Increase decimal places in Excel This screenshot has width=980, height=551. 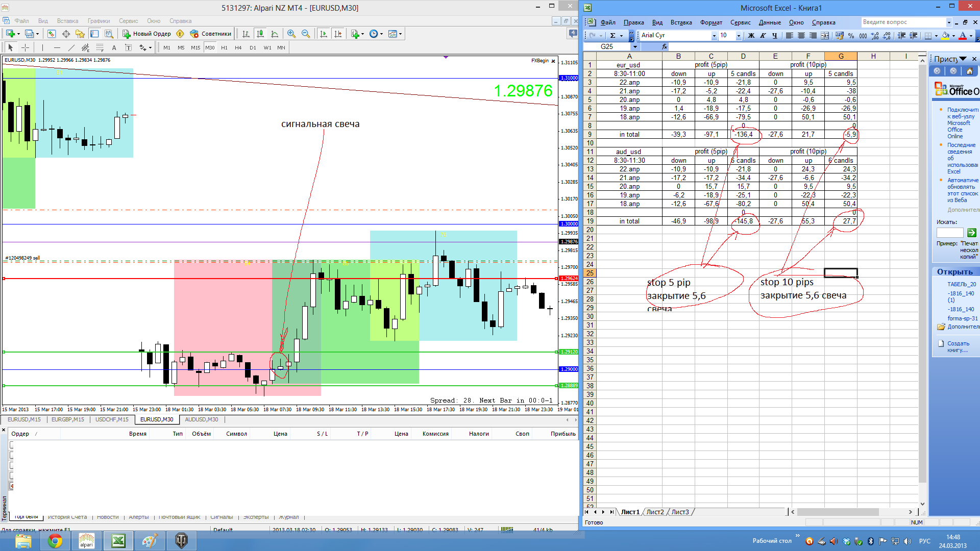tap(875, 35)
